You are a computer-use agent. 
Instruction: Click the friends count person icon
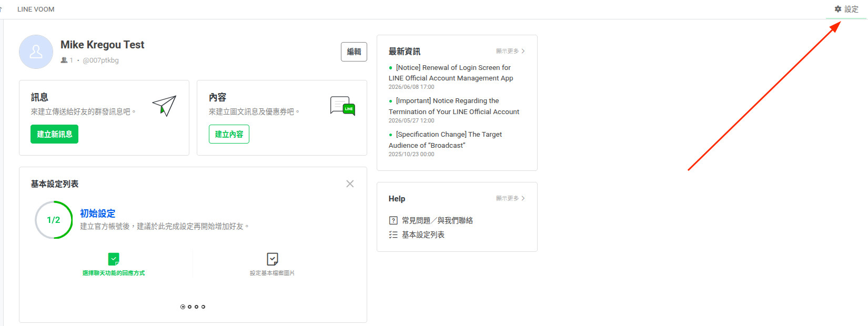[64, 60]
